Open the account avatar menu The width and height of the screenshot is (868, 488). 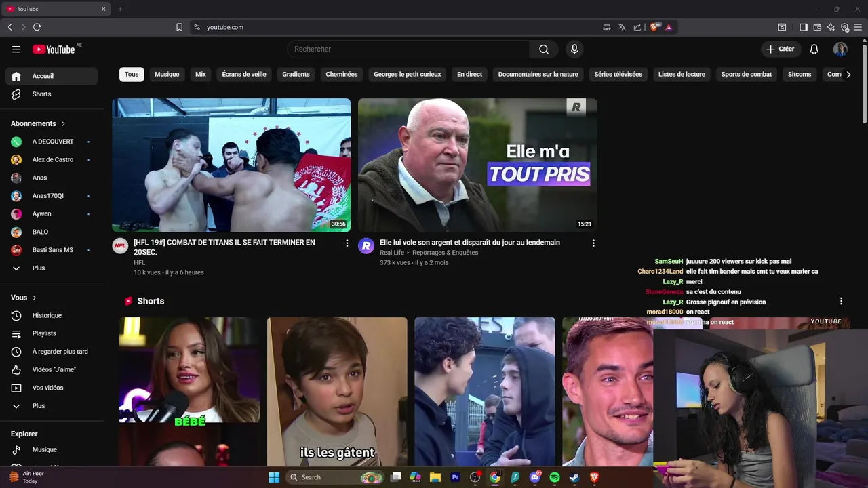(840, 49)
